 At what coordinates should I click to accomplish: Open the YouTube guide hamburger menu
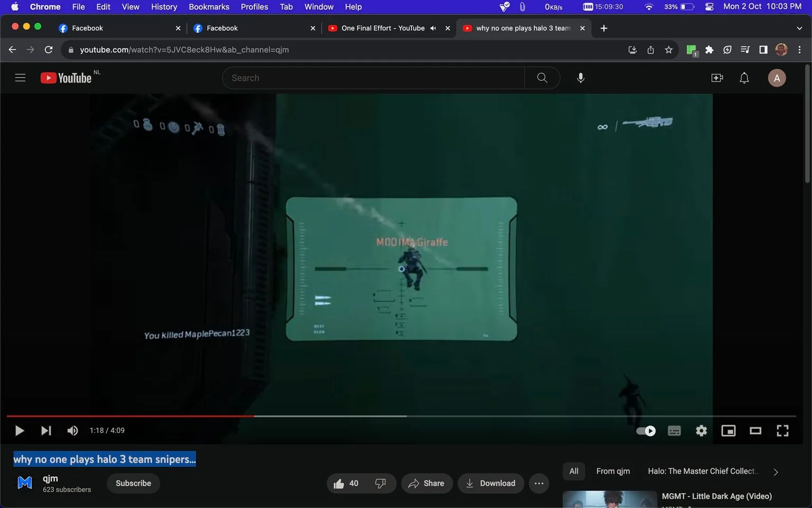(20, 78)
